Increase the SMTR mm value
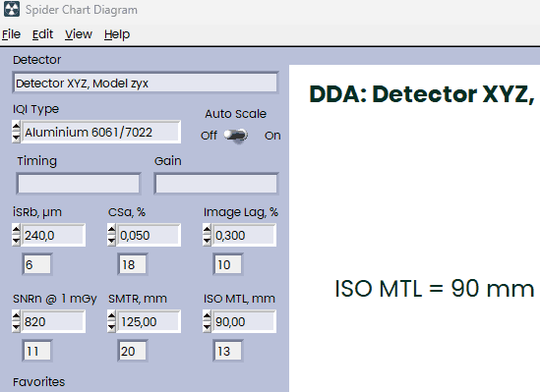Screen dimensions: 540x392 pos(111,315)
